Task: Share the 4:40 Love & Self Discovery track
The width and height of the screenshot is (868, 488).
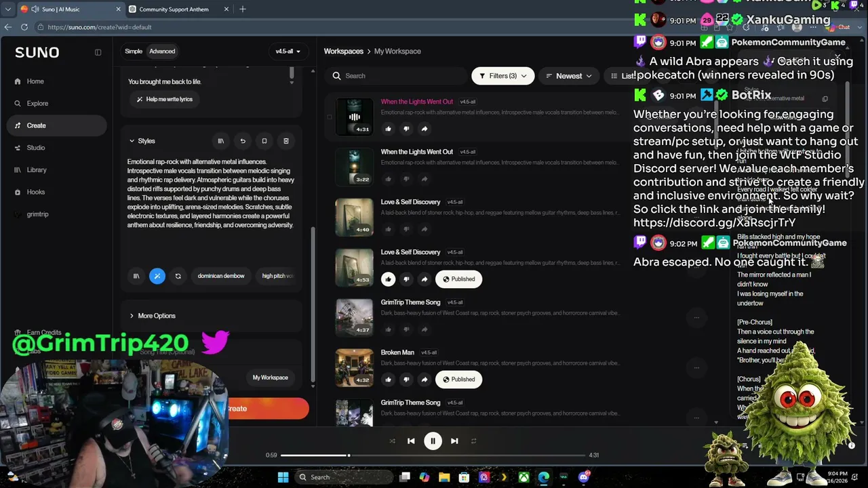Action: tap(425, 229)
